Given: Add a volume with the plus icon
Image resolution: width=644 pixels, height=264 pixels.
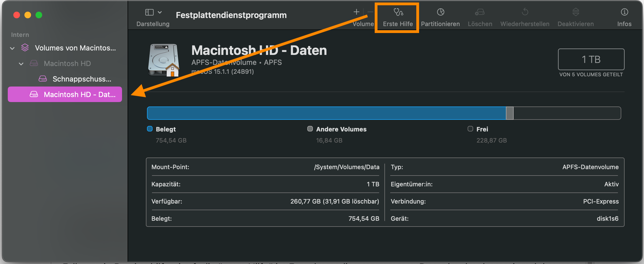Looking at the screenshot, I should 356,12.
